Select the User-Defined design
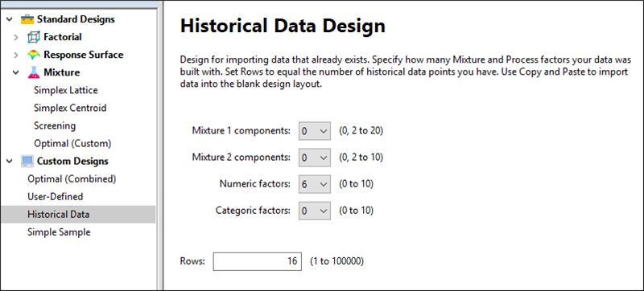This screenshot has width=644, height=291. coord(55,197)
